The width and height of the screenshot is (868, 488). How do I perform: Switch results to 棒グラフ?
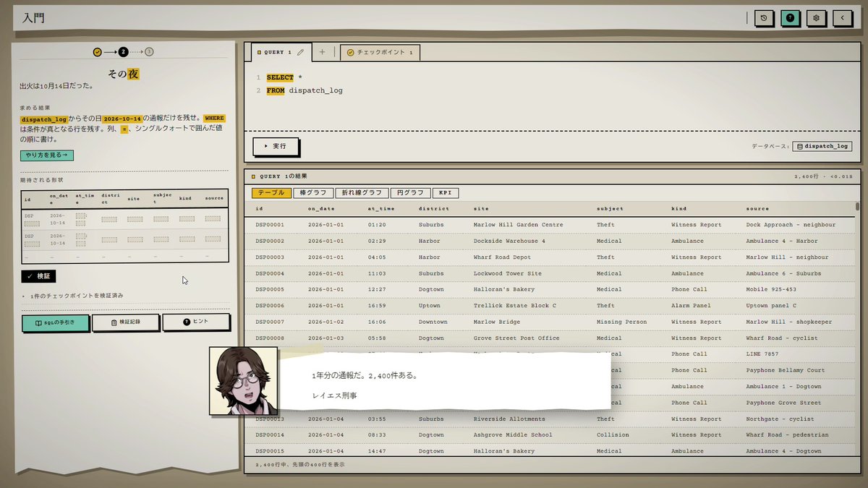(313, 193)
